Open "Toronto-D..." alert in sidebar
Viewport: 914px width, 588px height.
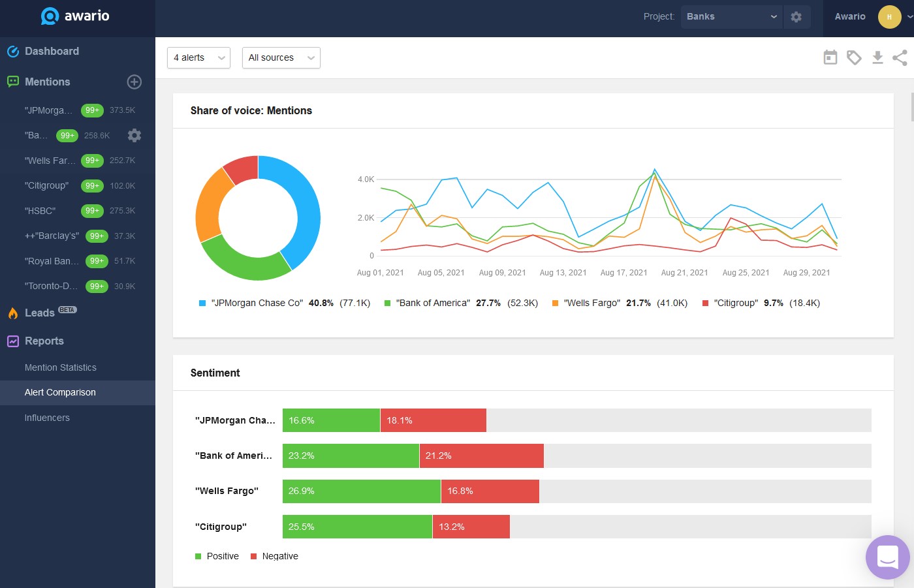[x=51, y=286]
